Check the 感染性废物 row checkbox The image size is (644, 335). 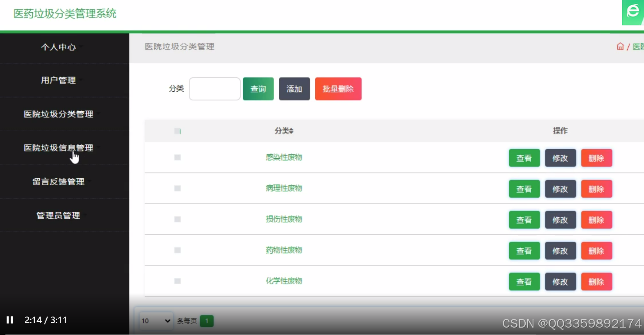click(177, 157)
